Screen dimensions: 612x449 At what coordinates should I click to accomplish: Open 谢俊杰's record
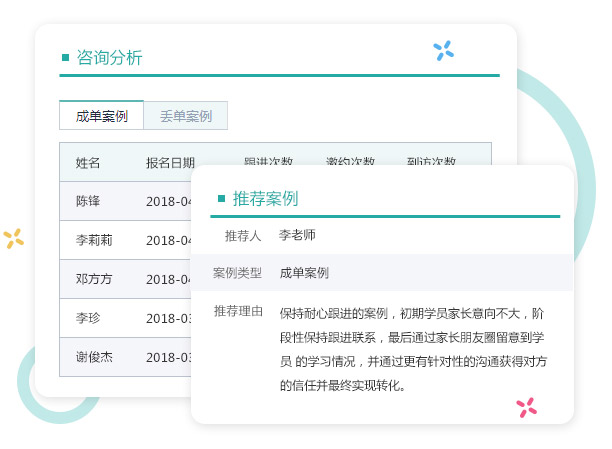(x=94, y=357)
